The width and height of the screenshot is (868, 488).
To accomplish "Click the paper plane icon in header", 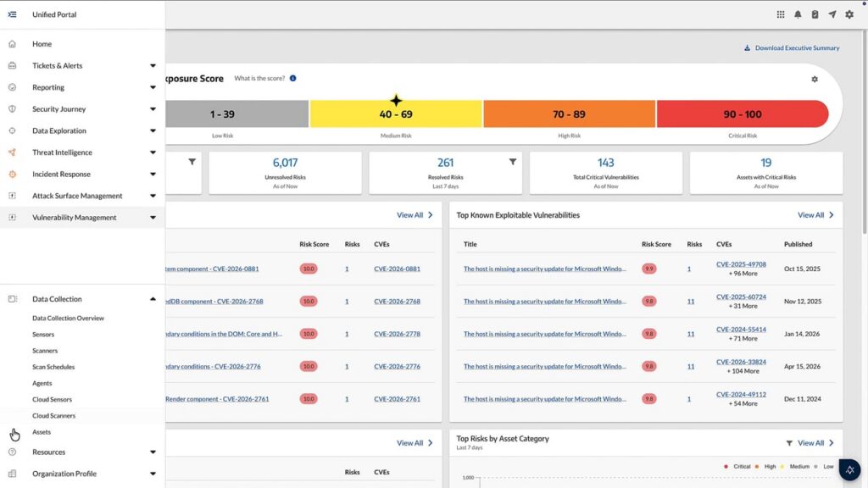I will (832, 14).
